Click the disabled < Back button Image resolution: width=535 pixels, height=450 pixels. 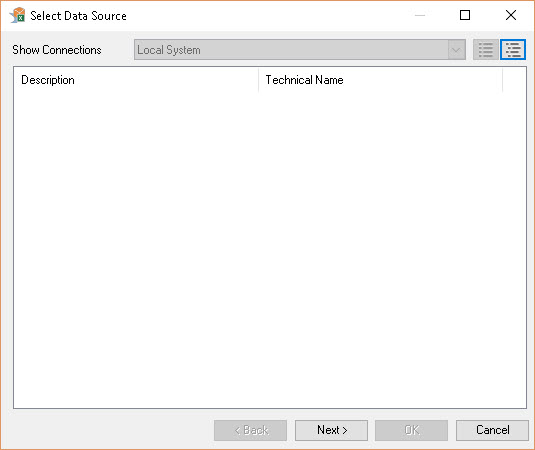click(x=250, y=430)
